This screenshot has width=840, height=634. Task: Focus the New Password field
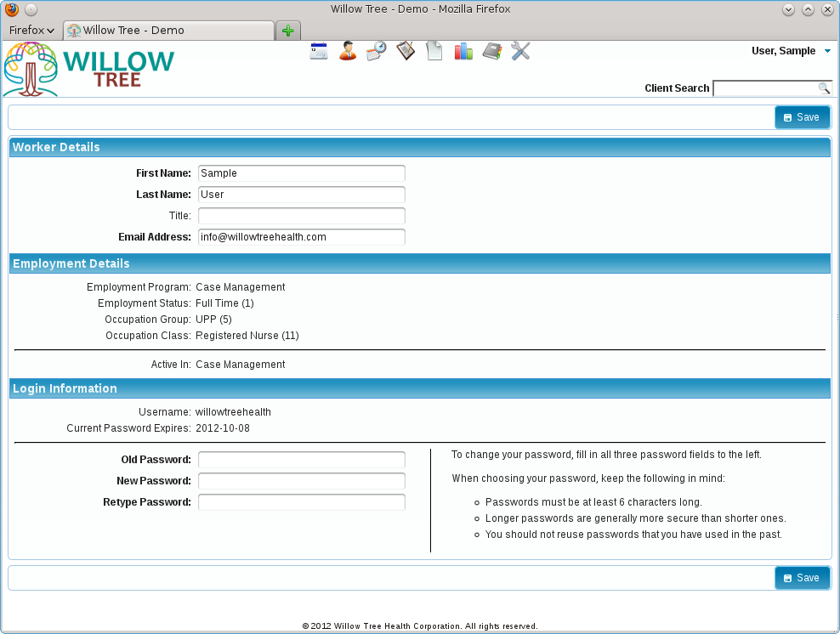(x=302, y=481)
